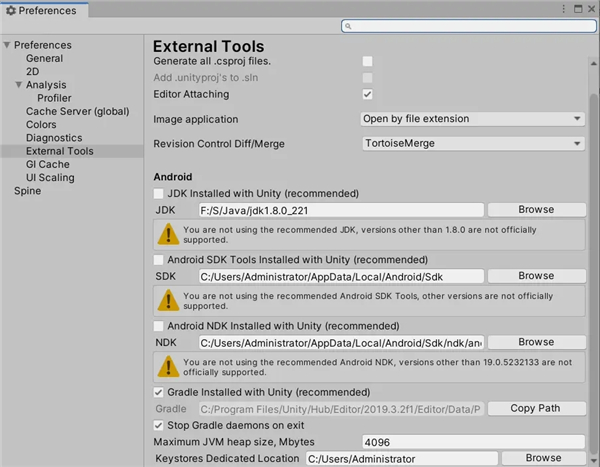Viewport: 600px width, 467px height.
Task: Click Browse next to the JDK path
Action: (x=536, y=210)
